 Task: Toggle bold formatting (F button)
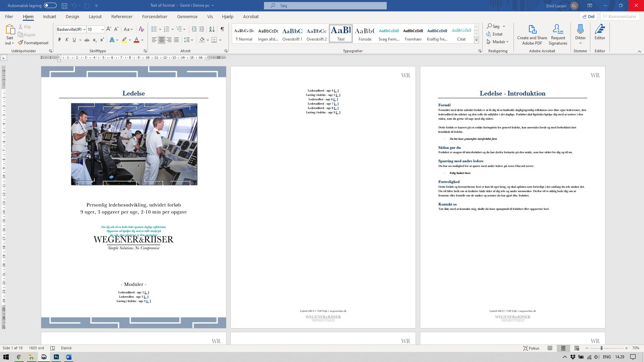point(60,40)
